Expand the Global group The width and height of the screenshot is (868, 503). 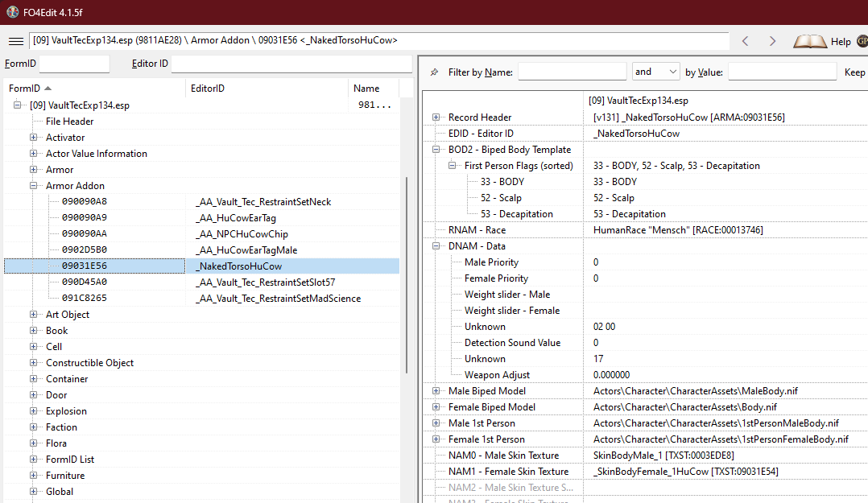click(34, 491)
